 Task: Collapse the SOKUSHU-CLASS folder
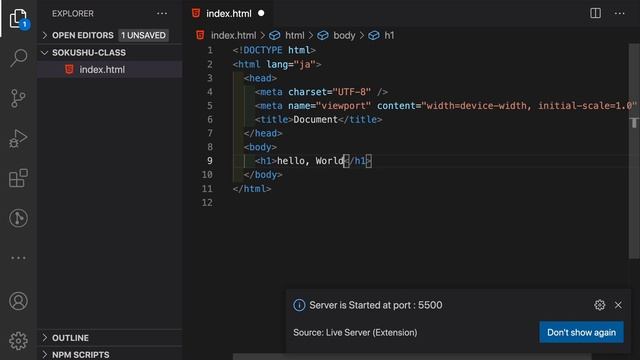tap(110, 53)
